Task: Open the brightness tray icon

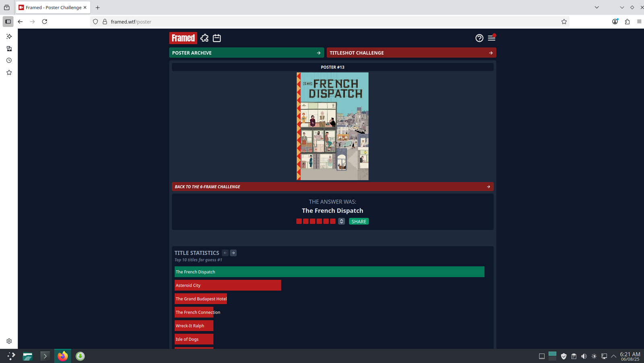Action: (x=594, y=356)
